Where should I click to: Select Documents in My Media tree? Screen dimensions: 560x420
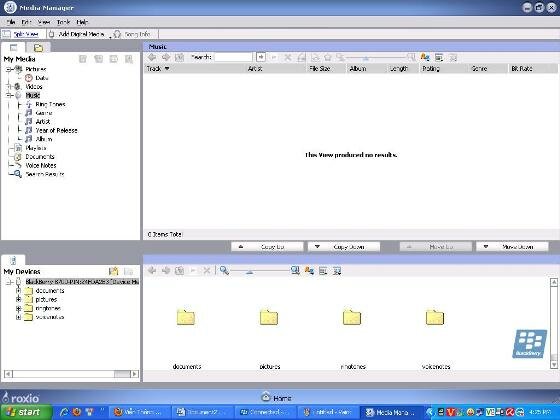tap(40, 156)
